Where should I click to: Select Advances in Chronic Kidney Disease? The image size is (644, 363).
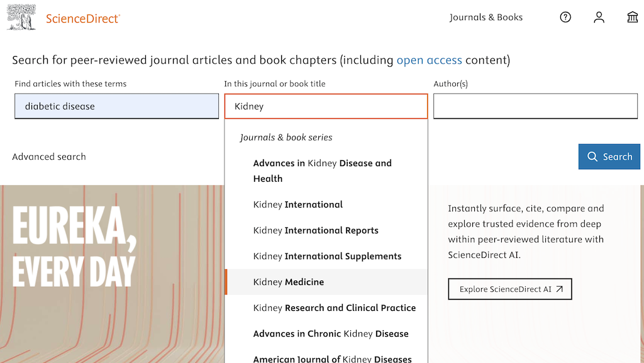click(x=331, y=333)
